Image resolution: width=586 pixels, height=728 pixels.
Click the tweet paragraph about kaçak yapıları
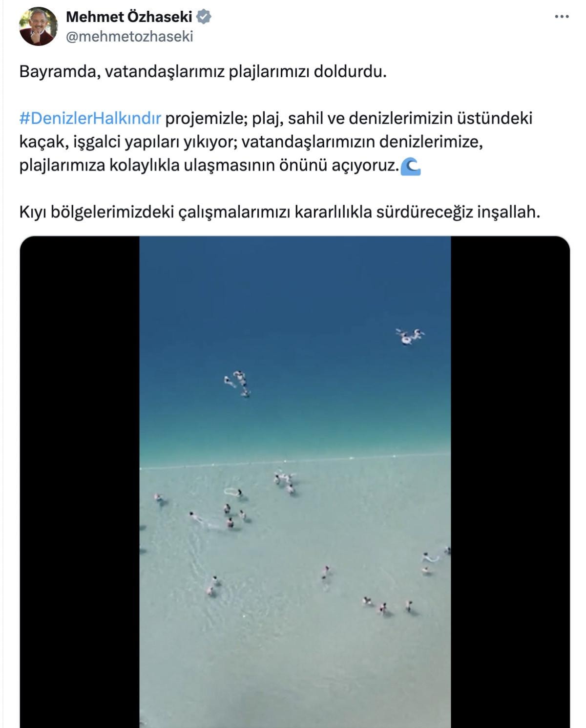276,142
